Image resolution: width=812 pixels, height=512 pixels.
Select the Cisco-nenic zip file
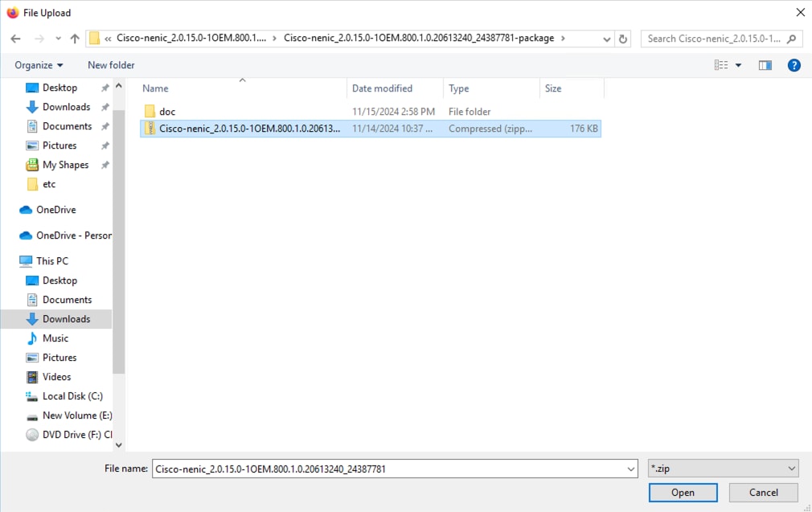371,129
